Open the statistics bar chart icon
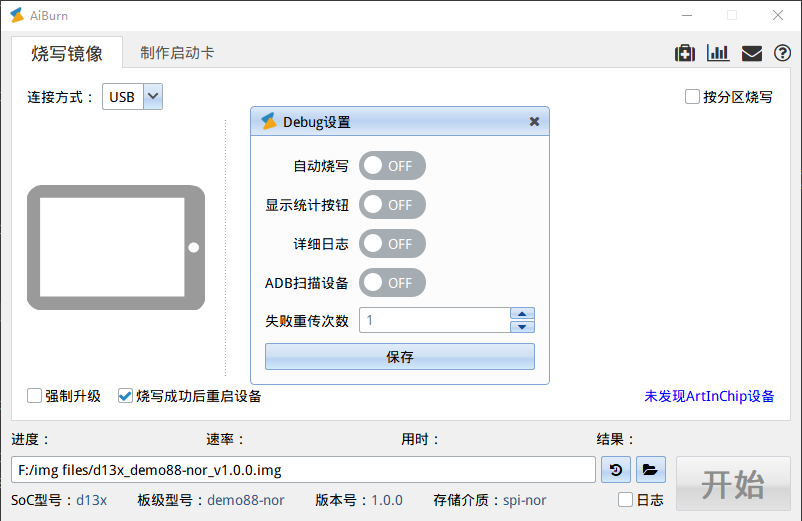The height and width of the screenshot is (521, 802). [718, 53]
